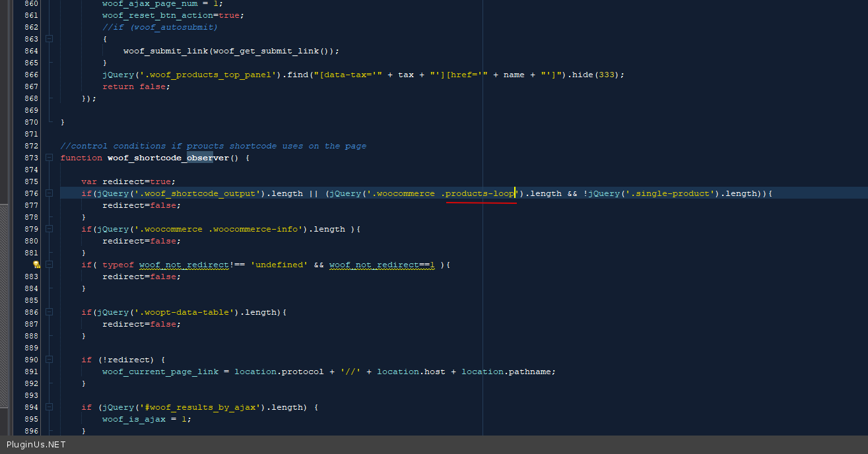The height and width of the screenshot is (454, 868).
Task: Fold the if block on line 876
Action: 49,193
